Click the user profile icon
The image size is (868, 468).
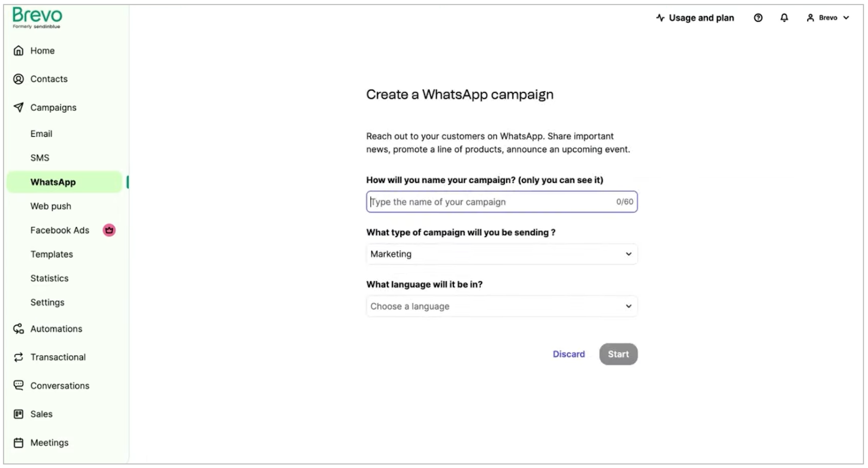pyautogui.click(x=810, y=18)
